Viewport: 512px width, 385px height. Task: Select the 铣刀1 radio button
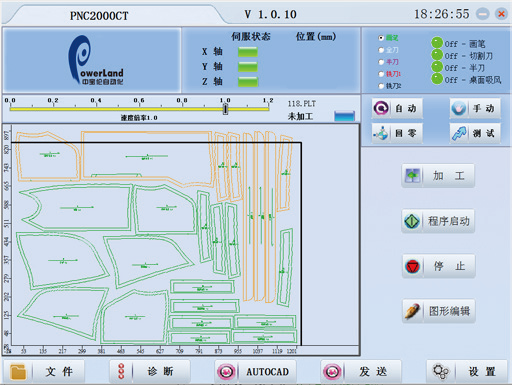click(381, 74)
